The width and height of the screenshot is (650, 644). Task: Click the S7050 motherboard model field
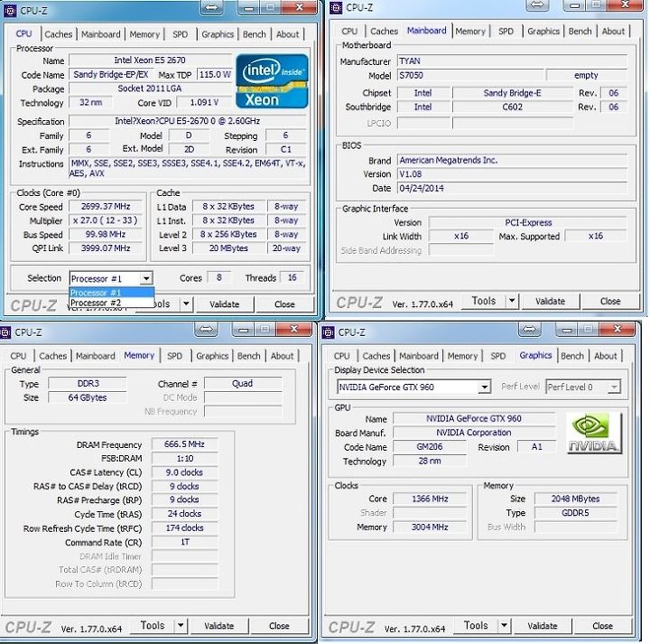pyautogui.click(x=470, y=76)
